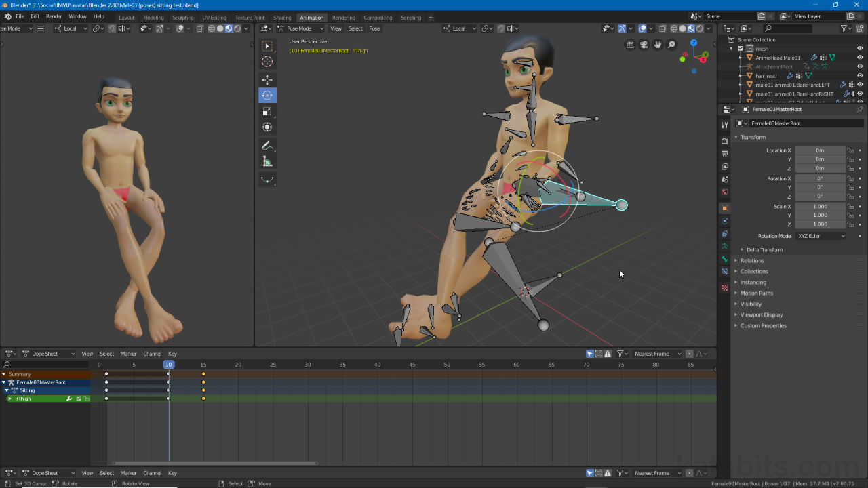
Task: Click the frame 10 playhead marker
Action: pyautogui.click(x=169, y=365)
